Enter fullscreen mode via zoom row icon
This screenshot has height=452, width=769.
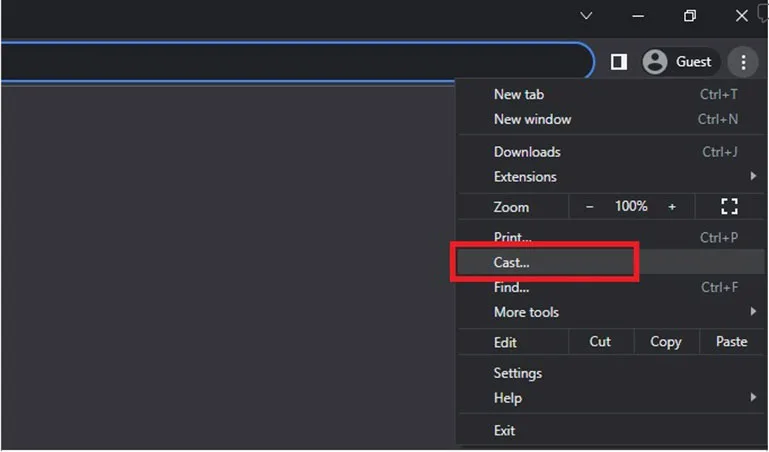[x=729, y=206]
